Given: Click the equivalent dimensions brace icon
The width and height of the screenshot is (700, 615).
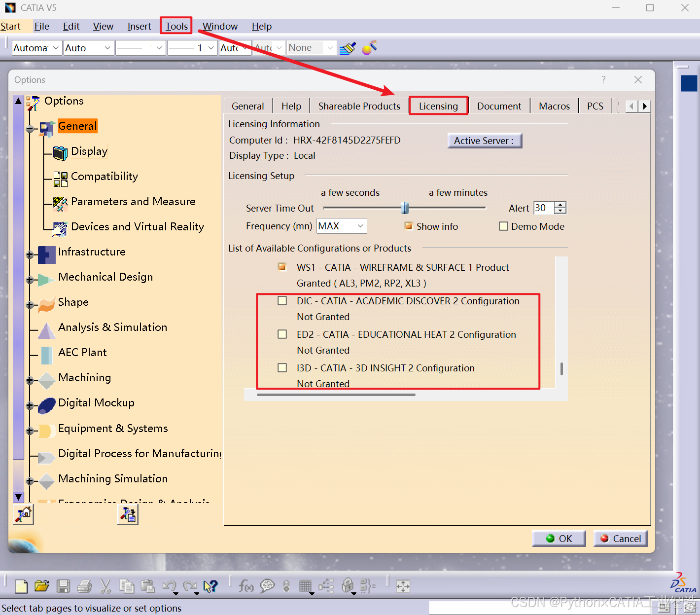Looking at the screenshot, I should pos(368,586).
